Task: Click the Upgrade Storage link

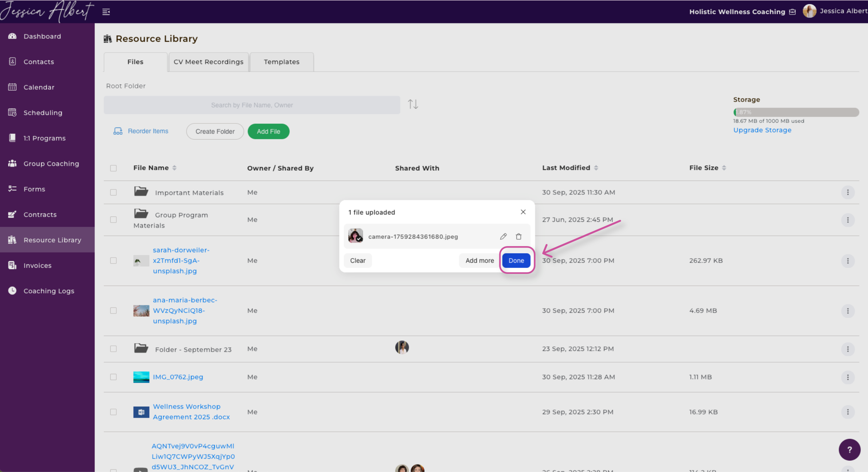Action: [762, 130]
